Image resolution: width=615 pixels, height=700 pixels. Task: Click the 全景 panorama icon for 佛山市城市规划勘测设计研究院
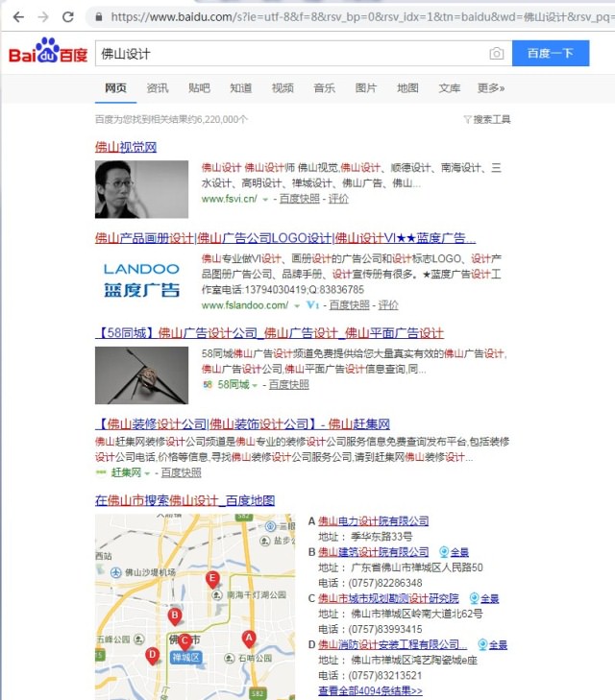click(474, 598)
